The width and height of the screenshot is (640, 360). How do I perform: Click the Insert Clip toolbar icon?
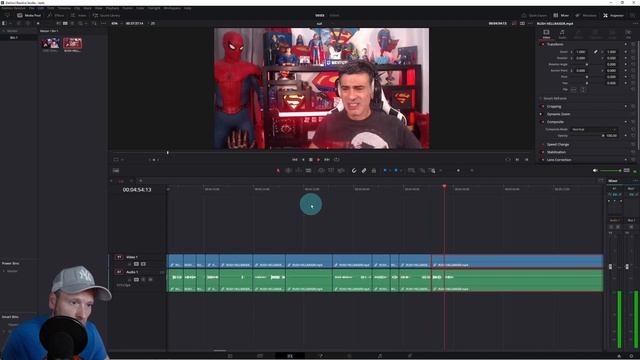[321, 171]
